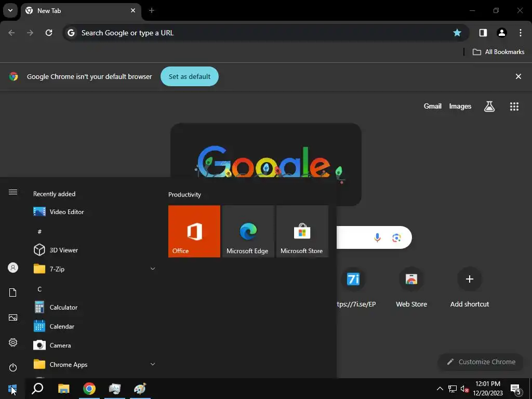Expand the Chrome Apps folder

click(x=94, y=364)
